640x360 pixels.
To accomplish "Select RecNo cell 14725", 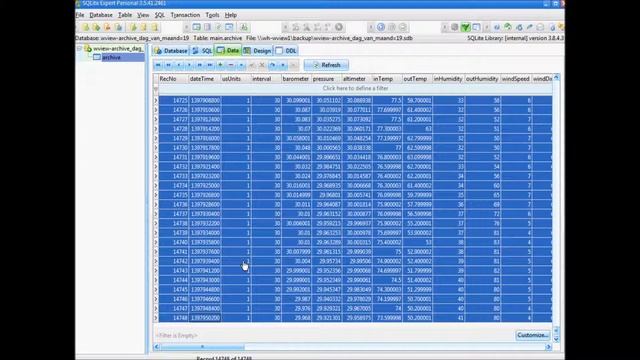I will point(173,100).
